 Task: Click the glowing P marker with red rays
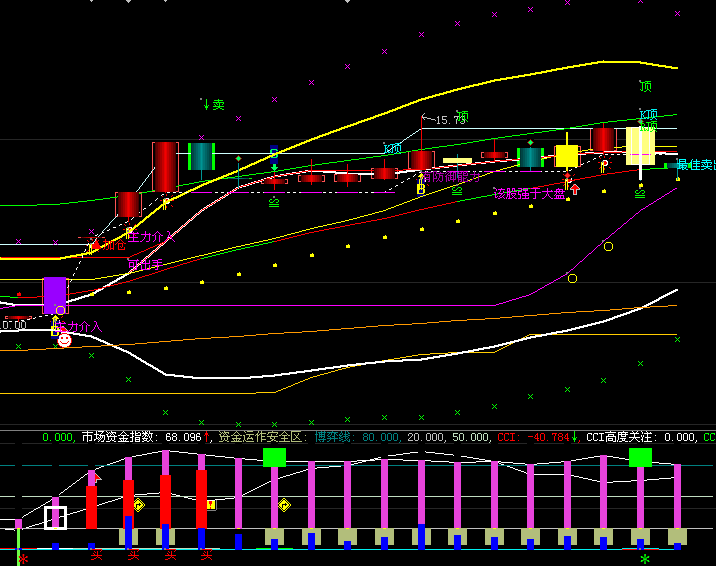[604, 166]
